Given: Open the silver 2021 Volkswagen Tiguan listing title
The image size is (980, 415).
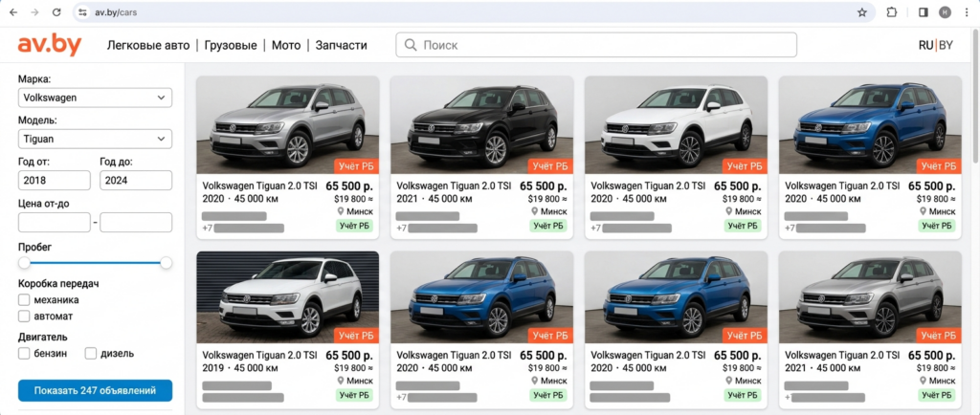Looking at the screenshot, I should click(842, 355).
